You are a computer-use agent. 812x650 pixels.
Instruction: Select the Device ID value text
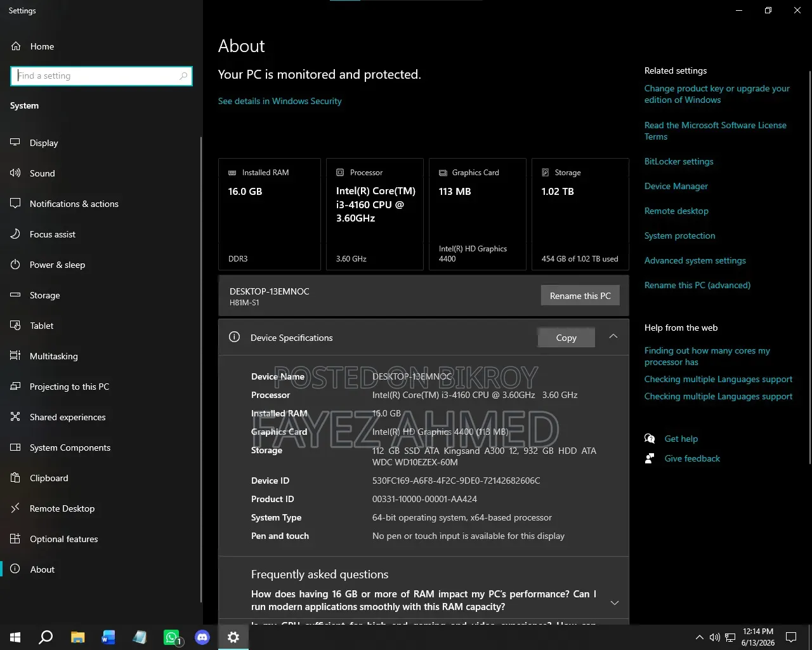click(456, 481)
